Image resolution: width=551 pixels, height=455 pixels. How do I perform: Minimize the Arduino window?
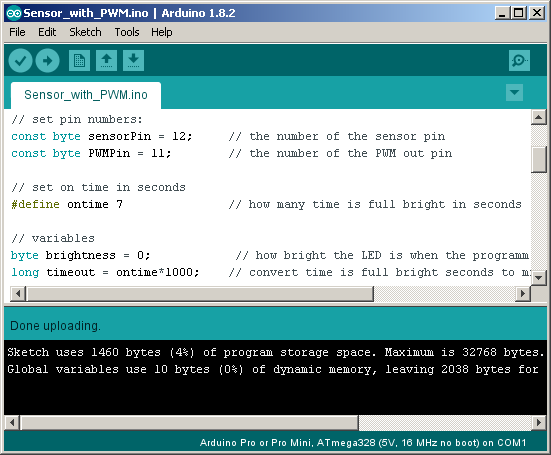[x=502, y=13]
